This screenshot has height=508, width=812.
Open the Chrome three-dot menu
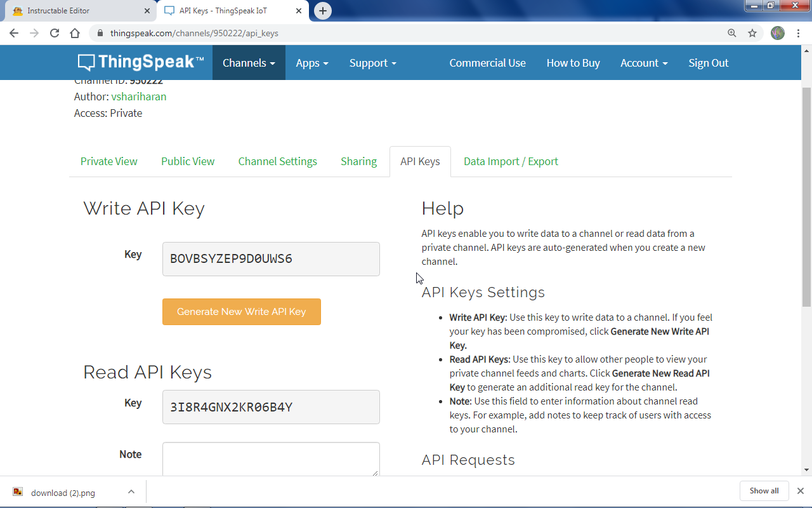pos(798,33)
